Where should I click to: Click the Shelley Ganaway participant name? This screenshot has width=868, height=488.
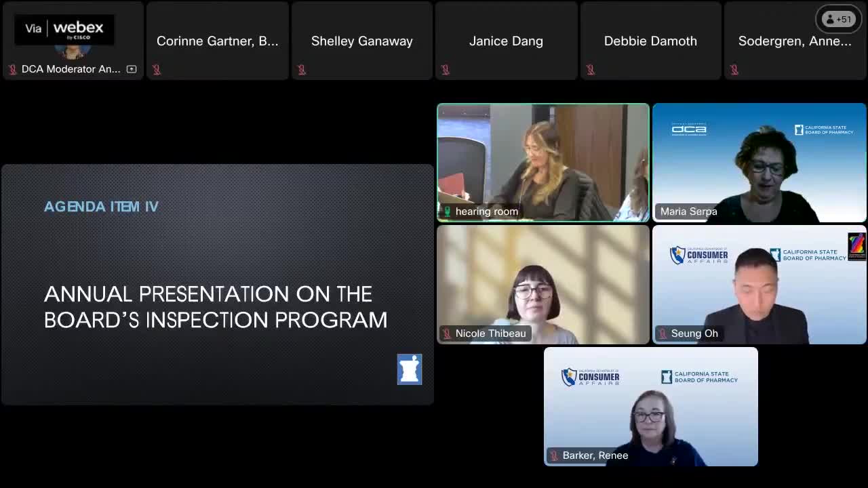(362, 41)
